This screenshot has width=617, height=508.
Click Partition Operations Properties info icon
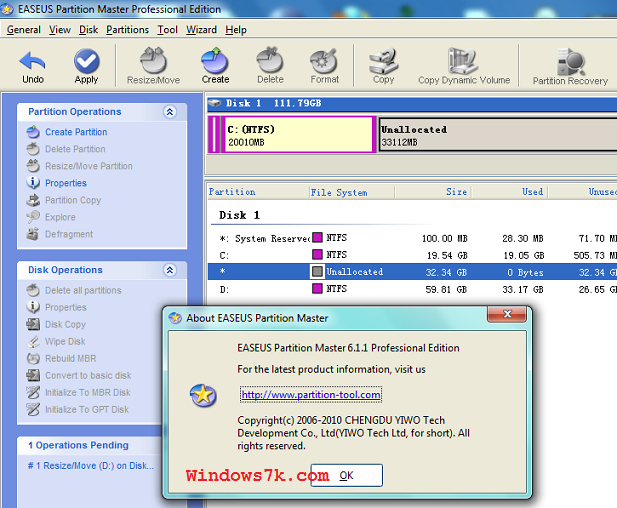click(33, 183)
